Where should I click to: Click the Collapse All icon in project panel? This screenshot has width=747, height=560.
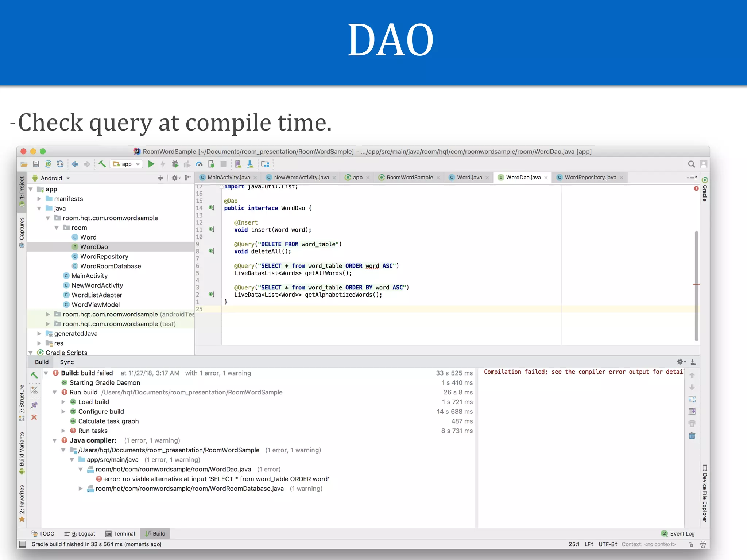click(160, 178)
